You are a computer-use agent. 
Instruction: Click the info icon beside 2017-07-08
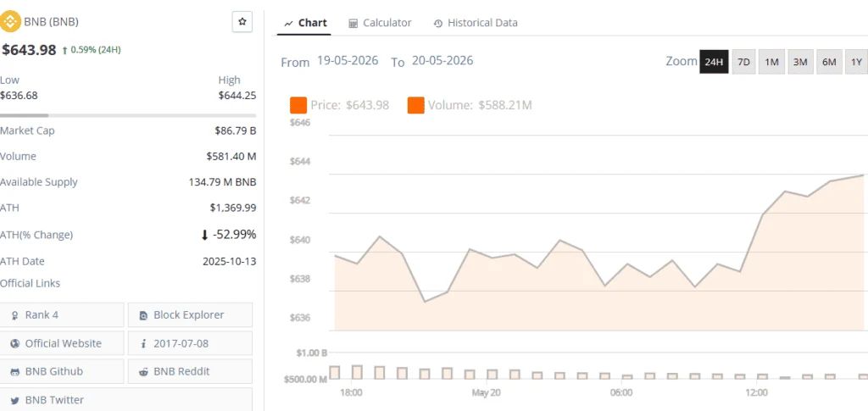pyautogui.click(x=143, y=343)
